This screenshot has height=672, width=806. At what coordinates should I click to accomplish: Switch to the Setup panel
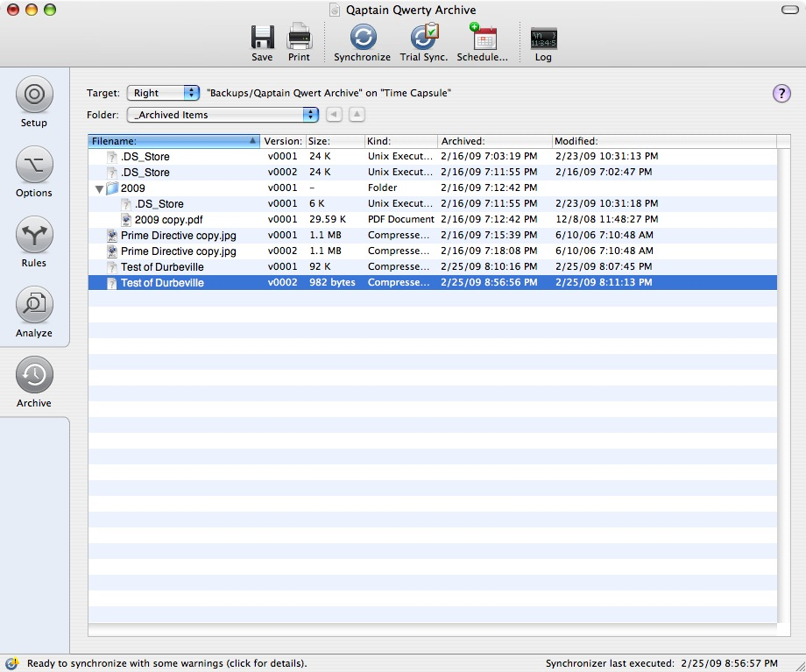34,95
